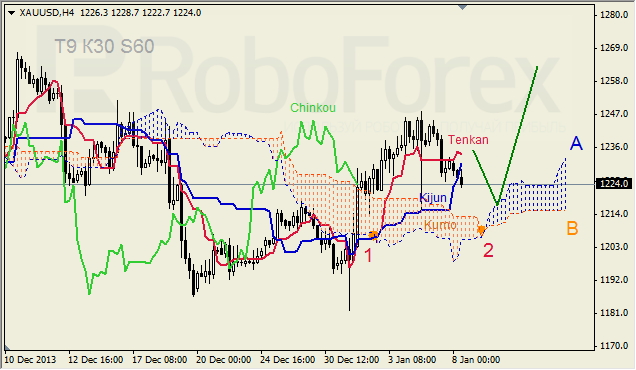Click the 24 Dec 16:00 time label
This screenshot has width=636, height=370.
[x=288, y=360]
